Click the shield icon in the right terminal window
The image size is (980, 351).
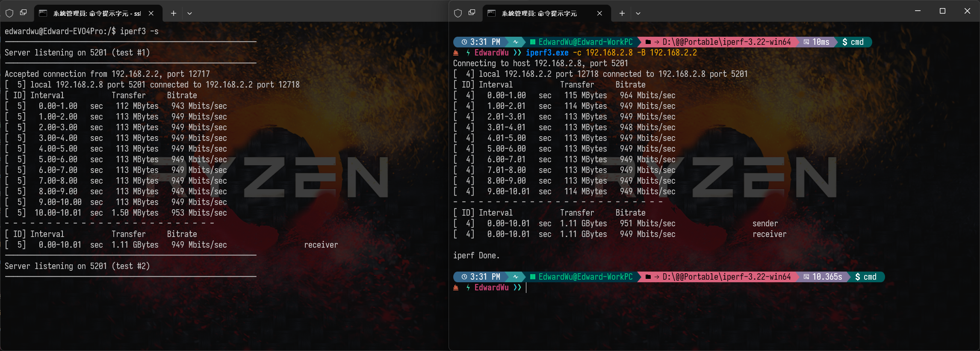458,13
